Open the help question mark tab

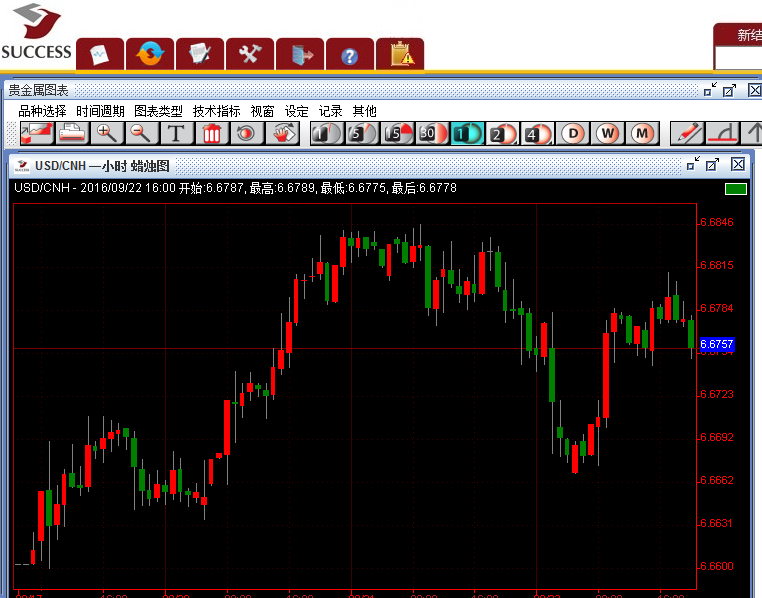point(349,54)
